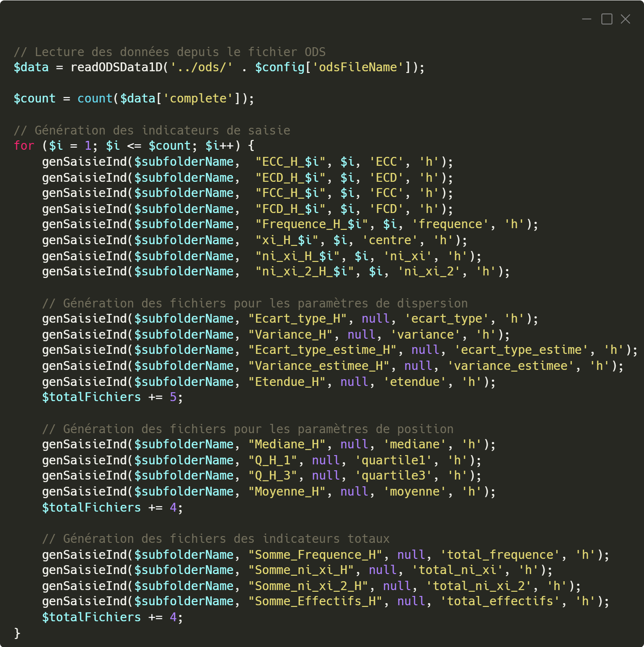Click the '$totalFichiers += 5' statement
Viewport: 644px width, 647px height.
[113, 397]
